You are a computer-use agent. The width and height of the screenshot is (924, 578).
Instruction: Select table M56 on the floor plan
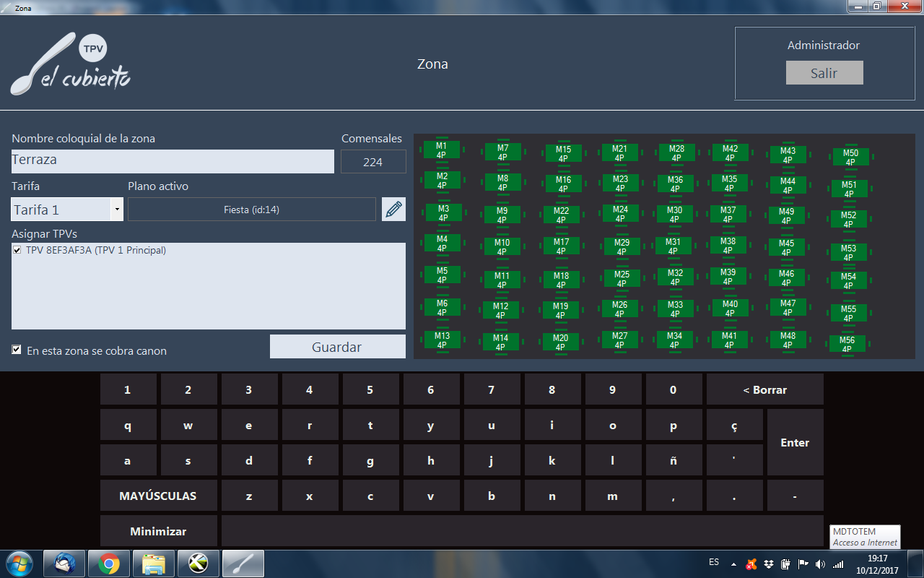pyautogui.click(x=847, y=345)
